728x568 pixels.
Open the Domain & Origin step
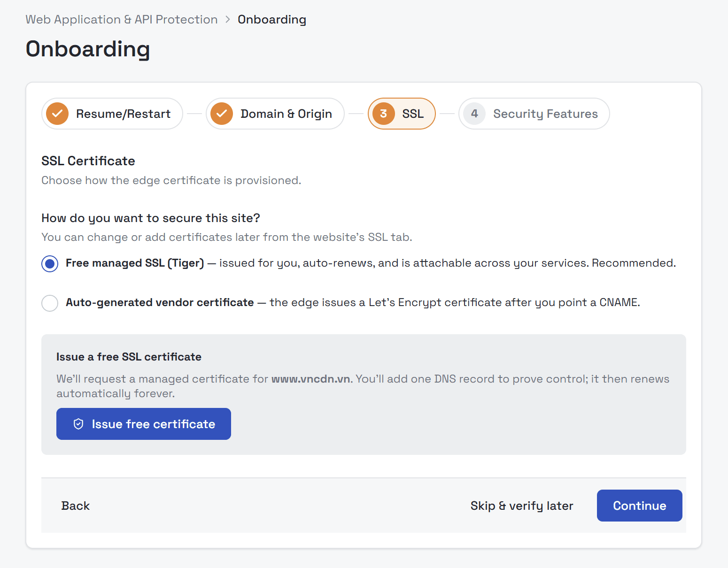(x=275, y=114)
